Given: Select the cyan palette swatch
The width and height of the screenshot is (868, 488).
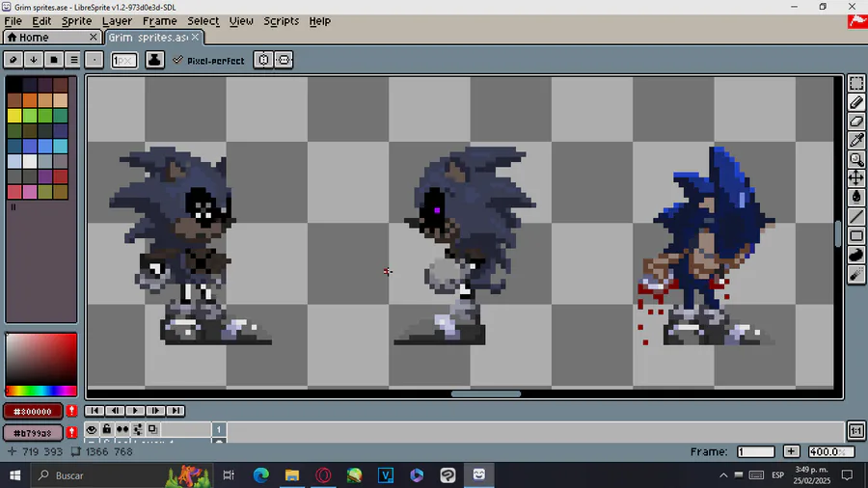Looking at the screenshot, I should tap(61, 146).
